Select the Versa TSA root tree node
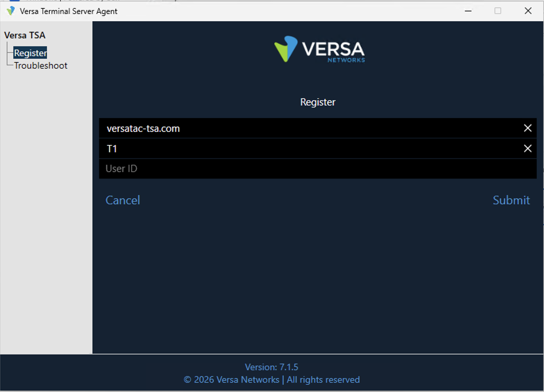Image resolution: width=544 pixels, height=392 pixels. (25, 35)
